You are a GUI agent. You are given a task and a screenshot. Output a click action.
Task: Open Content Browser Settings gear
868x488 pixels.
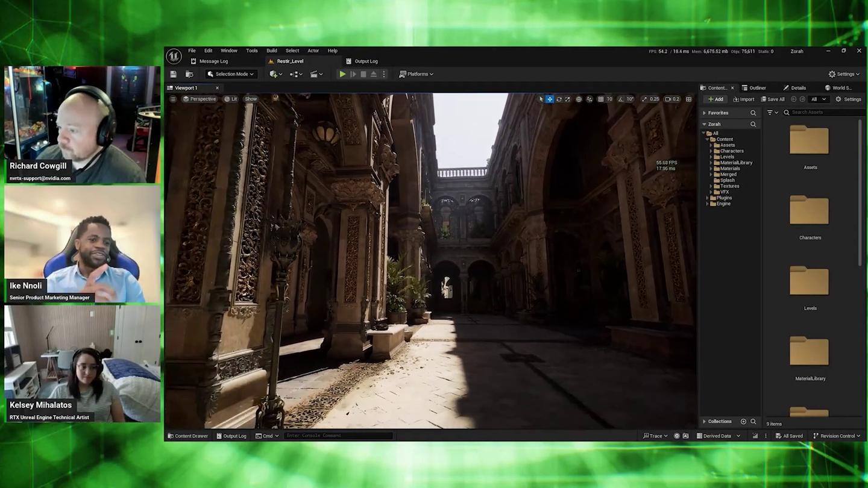point(848,99)
